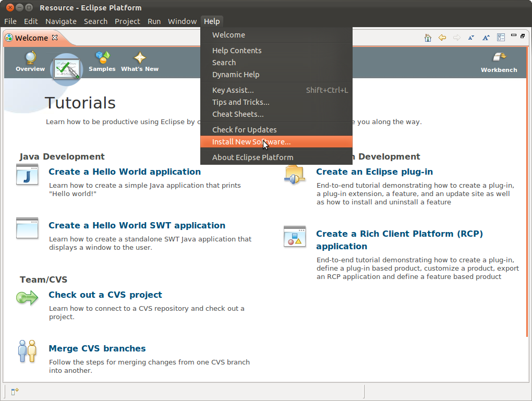Click the Team/CVS section heading

point(43,280)
